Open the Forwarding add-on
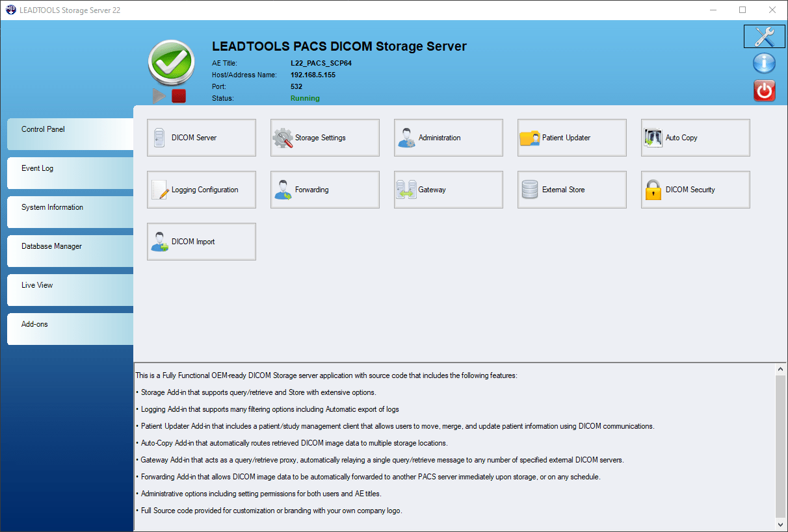This screenshot has height=532, width=788. pyautogui.click(x=324, y=189)
